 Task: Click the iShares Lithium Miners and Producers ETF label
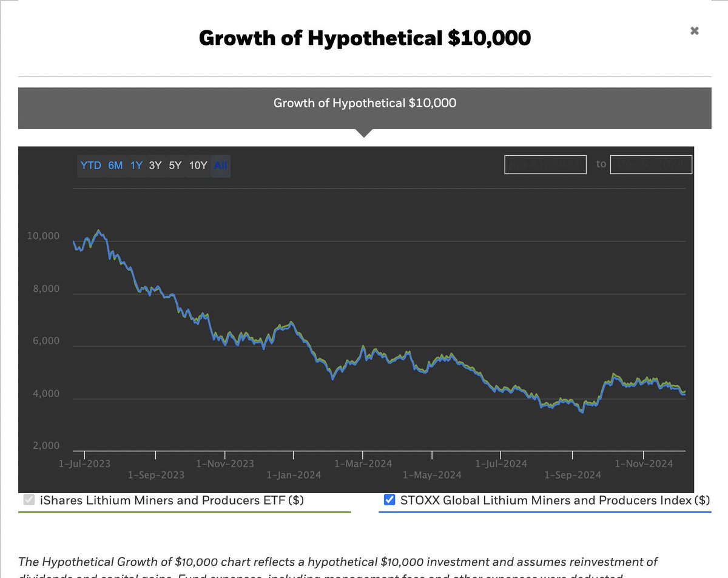point(172,500)
